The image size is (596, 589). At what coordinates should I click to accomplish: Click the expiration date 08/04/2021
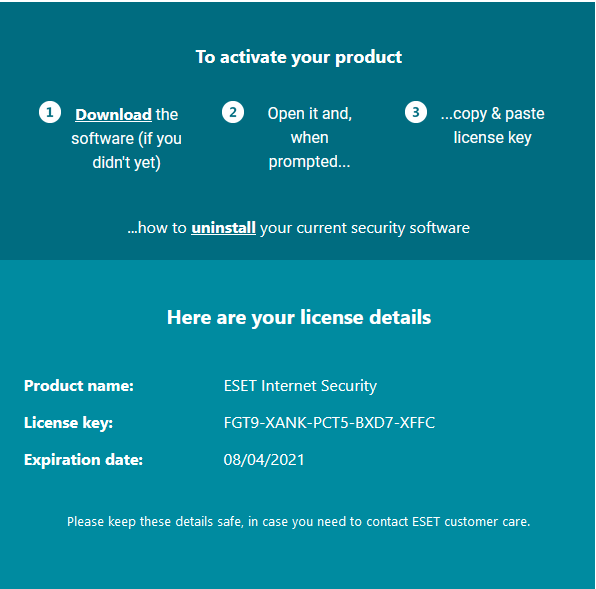click(x=264, y=460)
